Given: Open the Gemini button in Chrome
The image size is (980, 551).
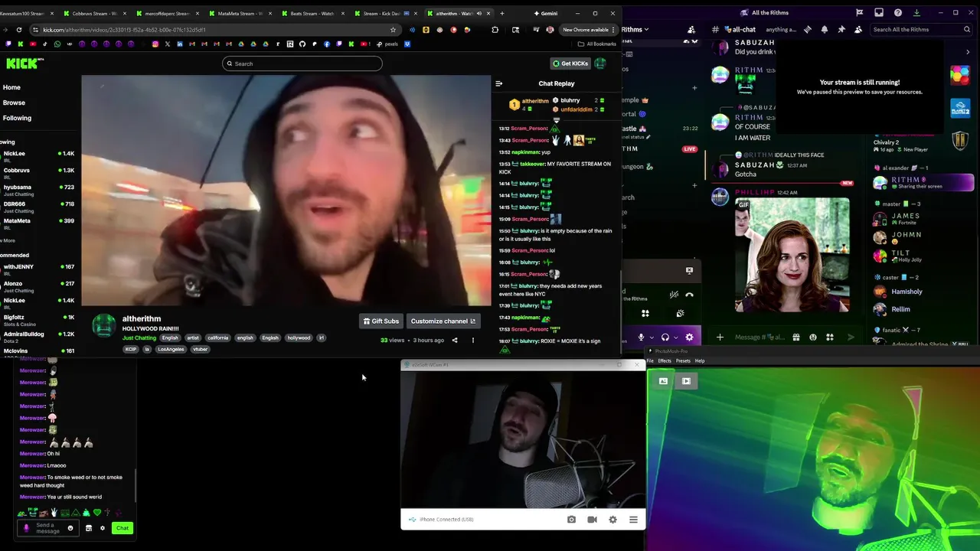Looking at the screenshot, I should 544,13.
